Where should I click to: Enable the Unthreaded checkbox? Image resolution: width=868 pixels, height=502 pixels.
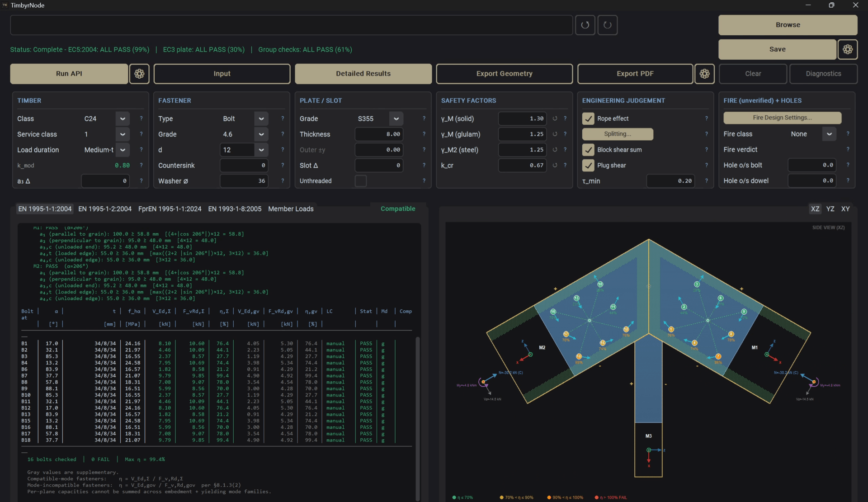click(x=361, y=181)
